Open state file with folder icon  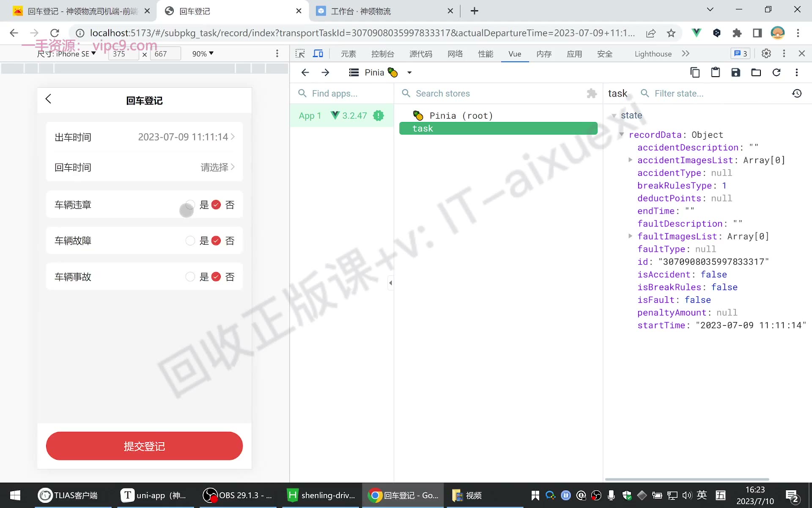756,72
